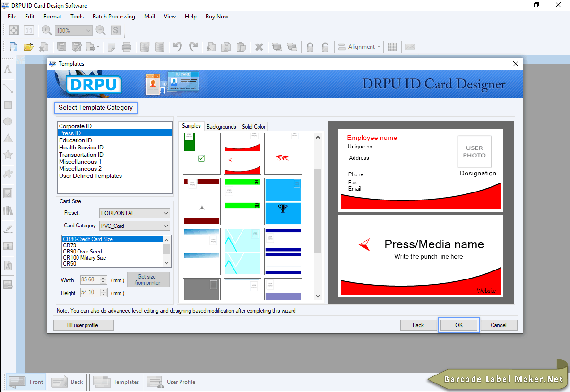
Task: Click the 1:1 actual size icon
Action: coord(29,30)
